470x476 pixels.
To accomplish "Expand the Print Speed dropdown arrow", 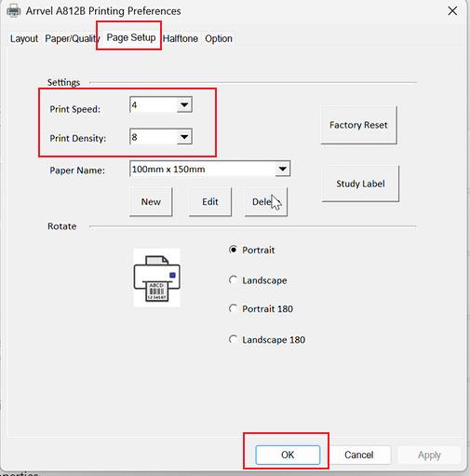I will pyautogui.click(x=184, y=104).
